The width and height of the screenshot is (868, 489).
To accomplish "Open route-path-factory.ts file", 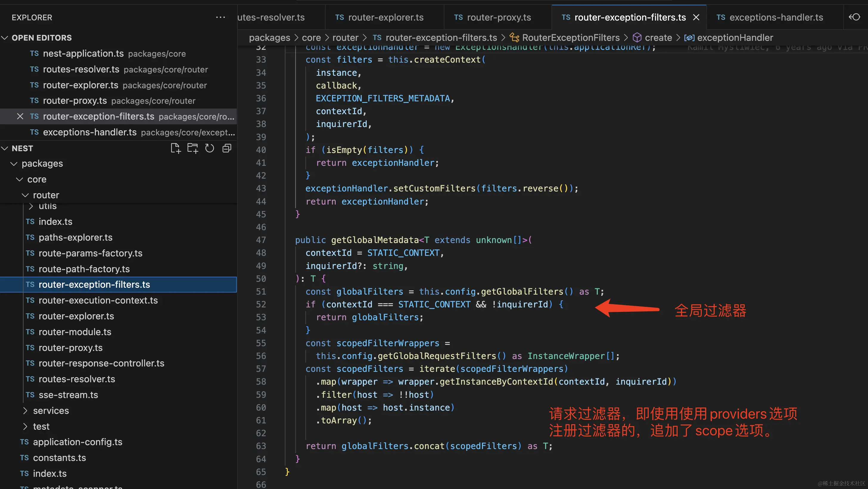I will tap(118, 269).
